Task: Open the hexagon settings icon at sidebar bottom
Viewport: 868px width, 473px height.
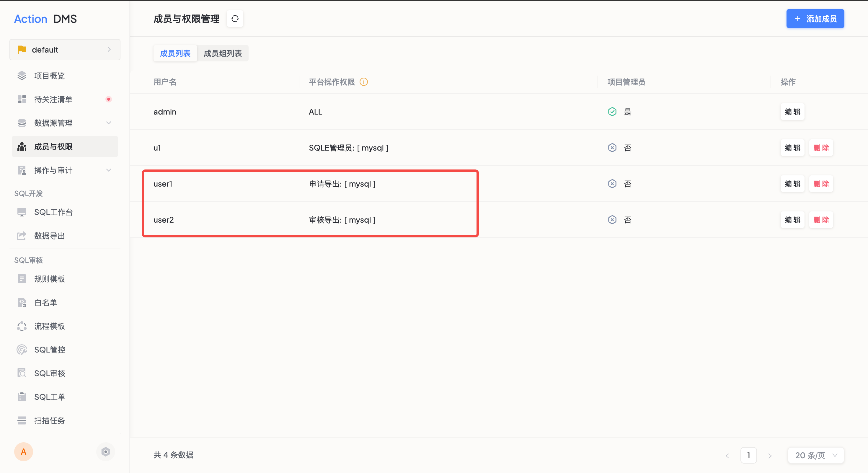Action: coord(105,452)
